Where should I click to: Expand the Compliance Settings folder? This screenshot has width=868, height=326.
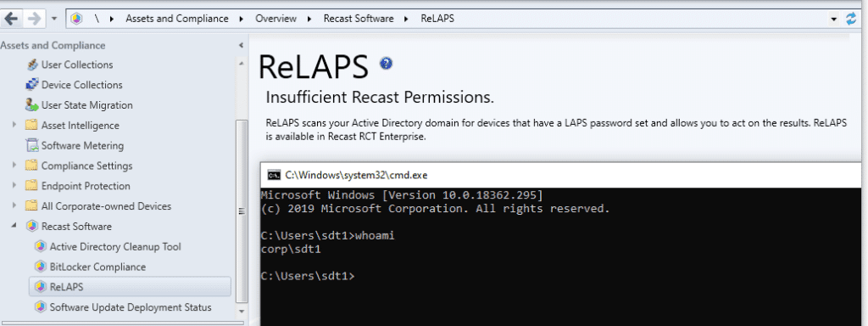14,166
